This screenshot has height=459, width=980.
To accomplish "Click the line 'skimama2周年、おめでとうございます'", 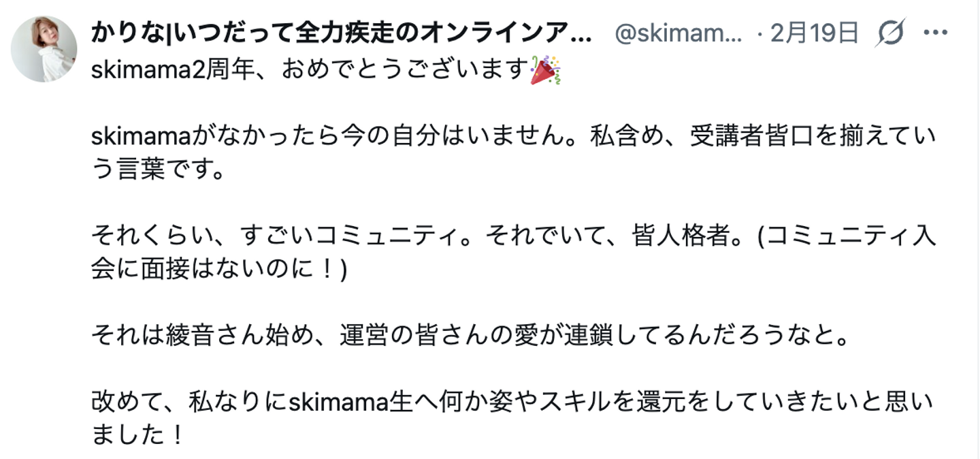I will (x=310, y=71).
